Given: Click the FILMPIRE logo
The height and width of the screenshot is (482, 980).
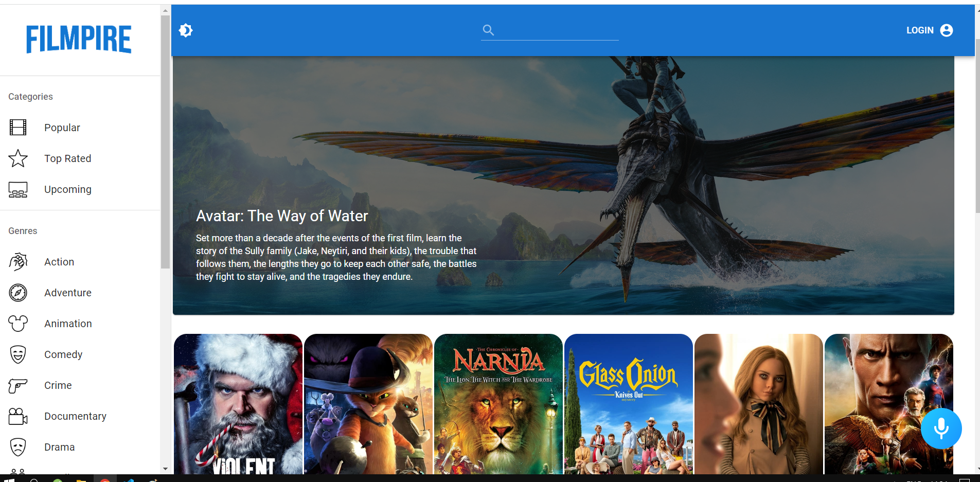Looking at the screenshot, I should (x=78, y=39).
